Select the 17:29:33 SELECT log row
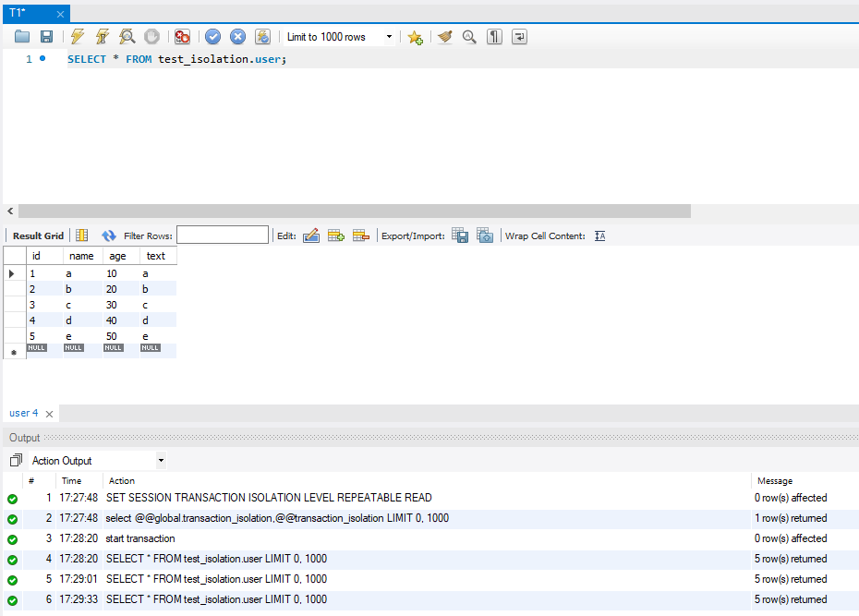Viewport: 859px width, 616px height. pyautogui.click(x=430, y=599)
